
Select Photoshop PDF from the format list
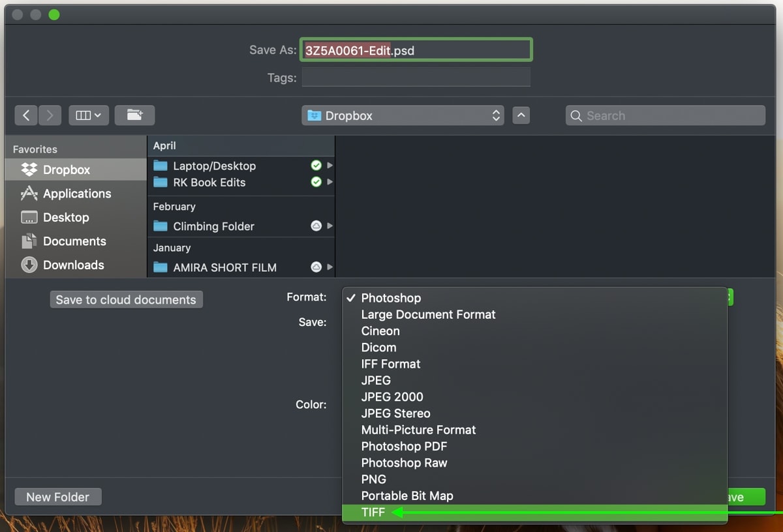coord(404,446)
